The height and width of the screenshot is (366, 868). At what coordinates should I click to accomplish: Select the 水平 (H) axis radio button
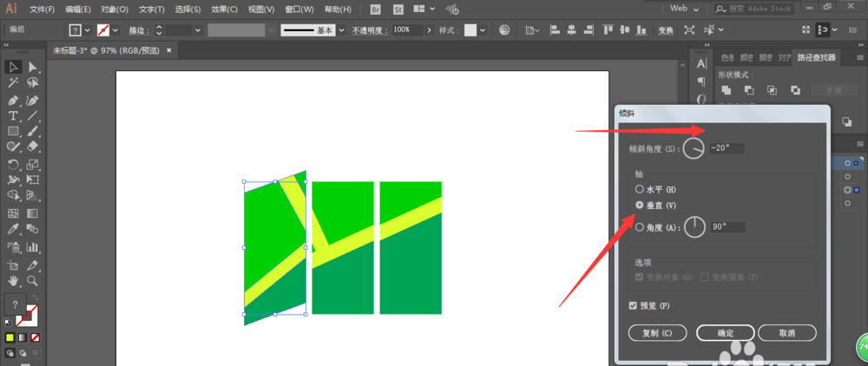[x=640, y=189]
